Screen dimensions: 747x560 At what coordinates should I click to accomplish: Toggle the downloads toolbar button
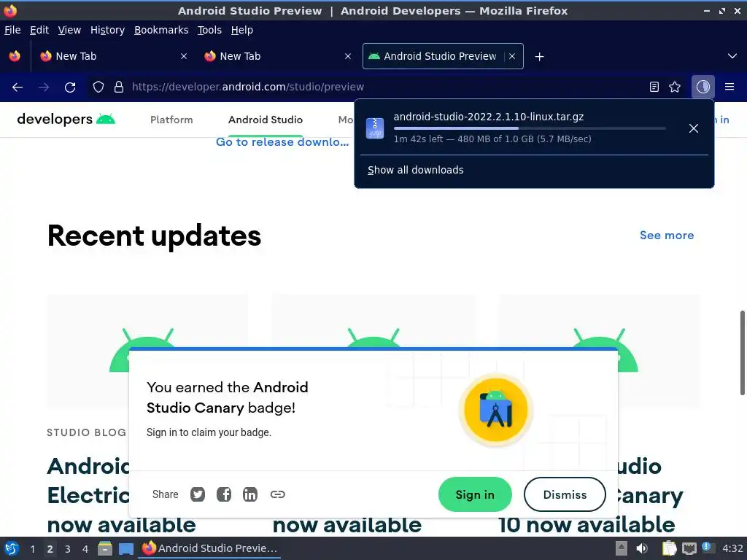click(x=703, y=87)
